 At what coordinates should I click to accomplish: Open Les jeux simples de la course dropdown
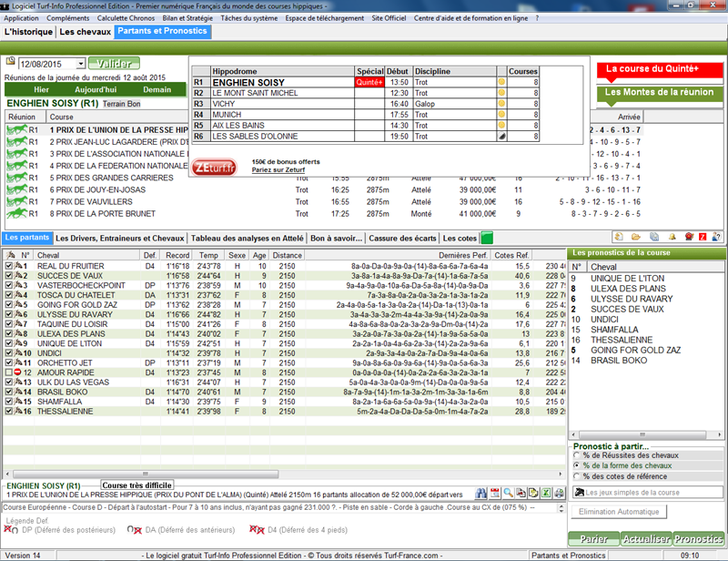(x=649, y=492)
